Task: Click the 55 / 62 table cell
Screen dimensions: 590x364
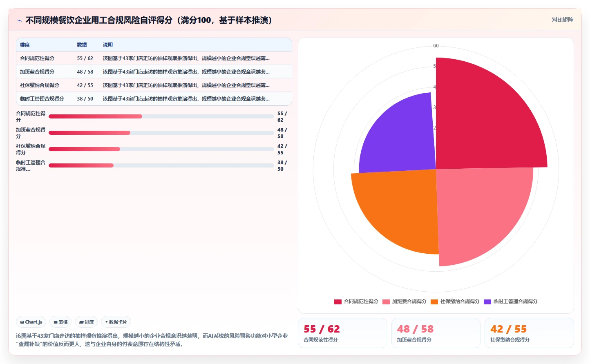Action: [x=85, y=58]
